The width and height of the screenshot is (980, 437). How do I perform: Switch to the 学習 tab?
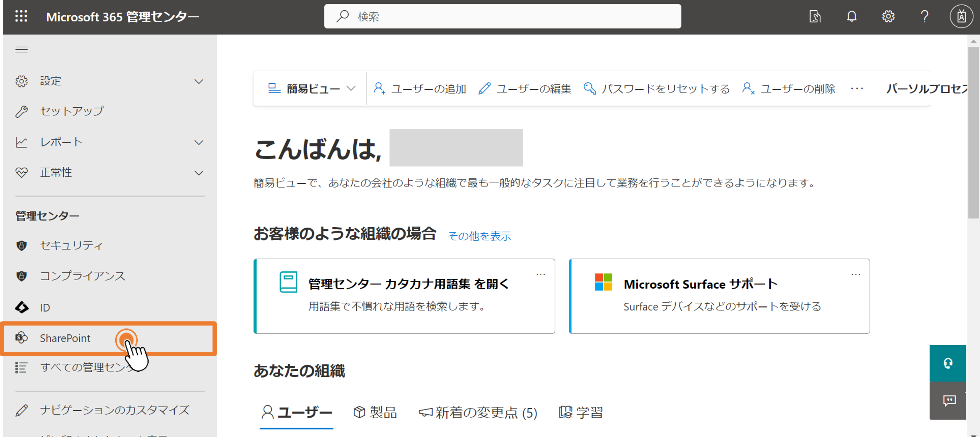point(580,413)
